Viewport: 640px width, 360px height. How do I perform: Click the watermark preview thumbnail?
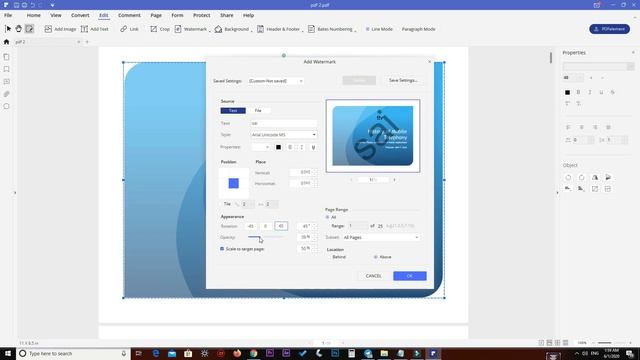[x=373, y=136]
